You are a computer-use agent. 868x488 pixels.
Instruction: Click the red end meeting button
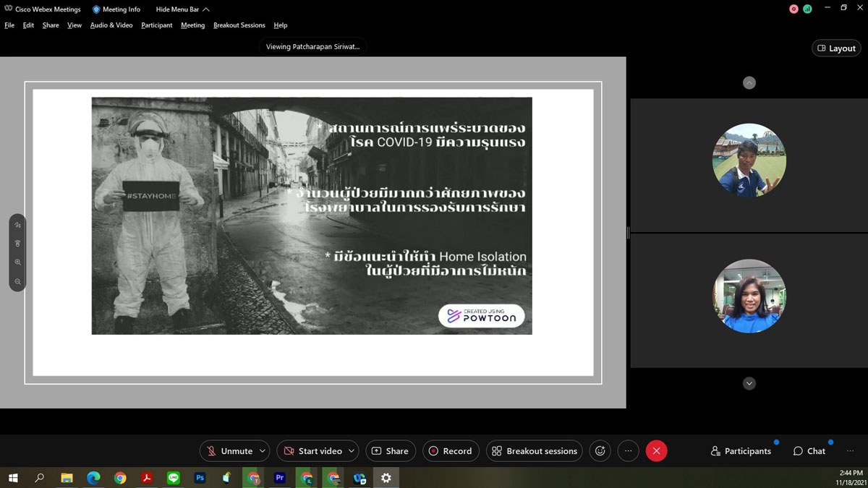pyautogui.click(x=656, y=451)
